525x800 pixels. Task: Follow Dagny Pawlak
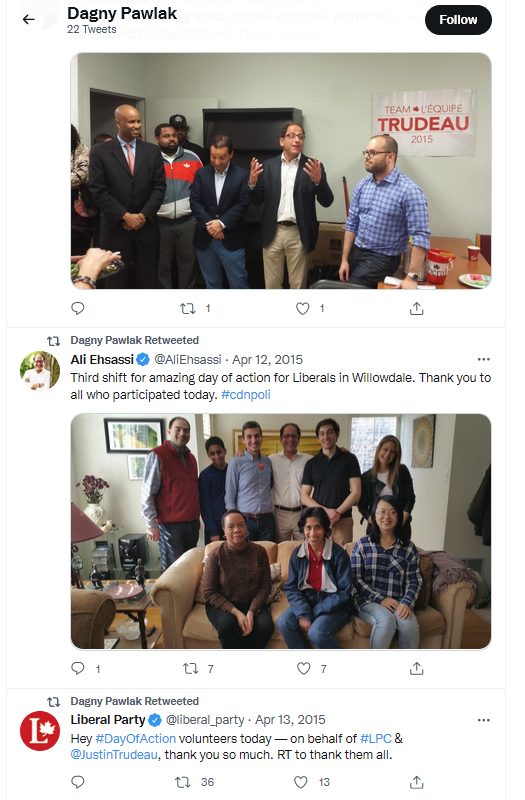458,20
